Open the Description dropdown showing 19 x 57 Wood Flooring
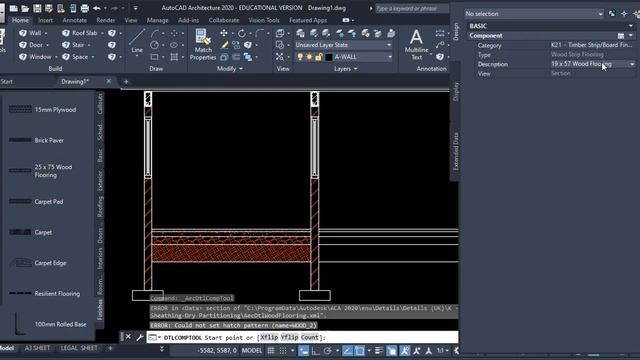The height and width of the screenshot is (360, 640). pos(632,64)
